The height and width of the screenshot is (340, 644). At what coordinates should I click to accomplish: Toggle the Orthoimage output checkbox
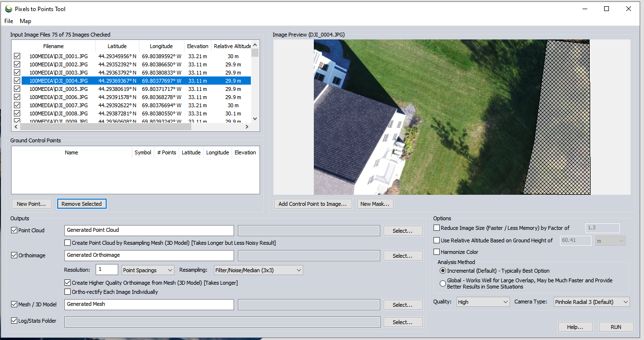tap(14, 255)
